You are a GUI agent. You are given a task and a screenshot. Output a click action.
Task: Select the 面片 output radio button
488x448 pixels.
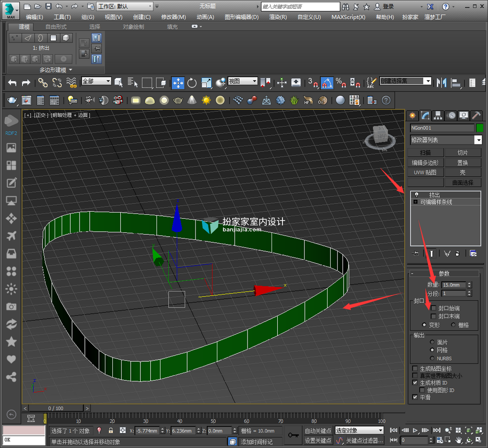click(x=432, y=342)
